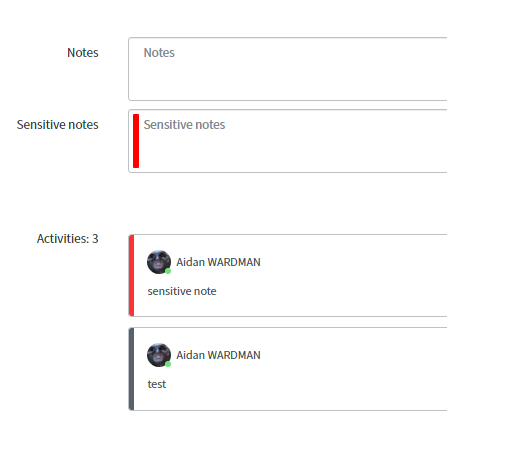The height and width of the screenshot is (454, 509).
Task: Open Aidan WARDMAN name link in sensitive note activity
Action: (x=218, y=262)
